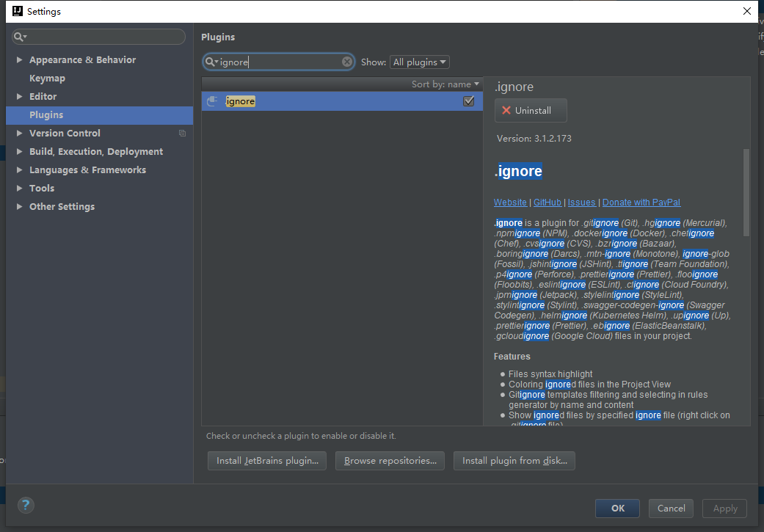
Task: Click the Version: 3.1.2.173 text
Action: pos(534,139)
